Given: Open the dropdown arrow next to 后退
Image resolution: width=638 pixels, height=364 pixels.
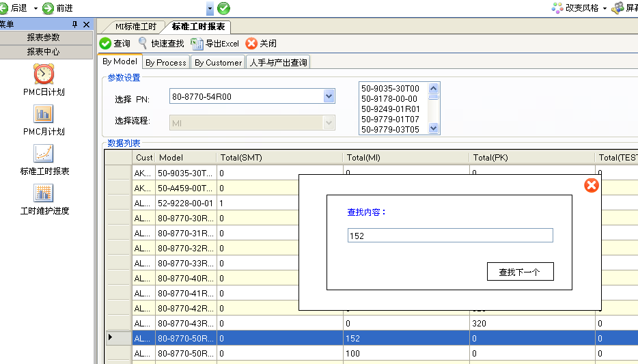Looking at the screenshot, I should coord(36,8).
